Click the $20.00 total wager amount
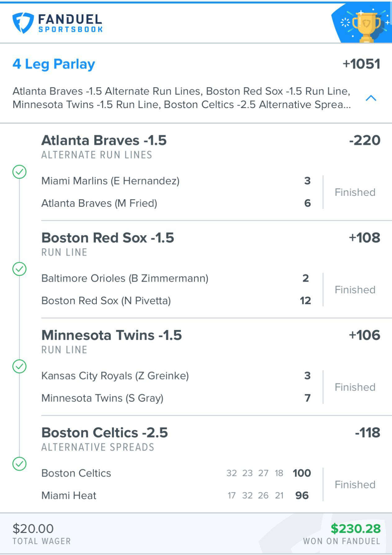392x555 pixels. [x=33, y=529]
